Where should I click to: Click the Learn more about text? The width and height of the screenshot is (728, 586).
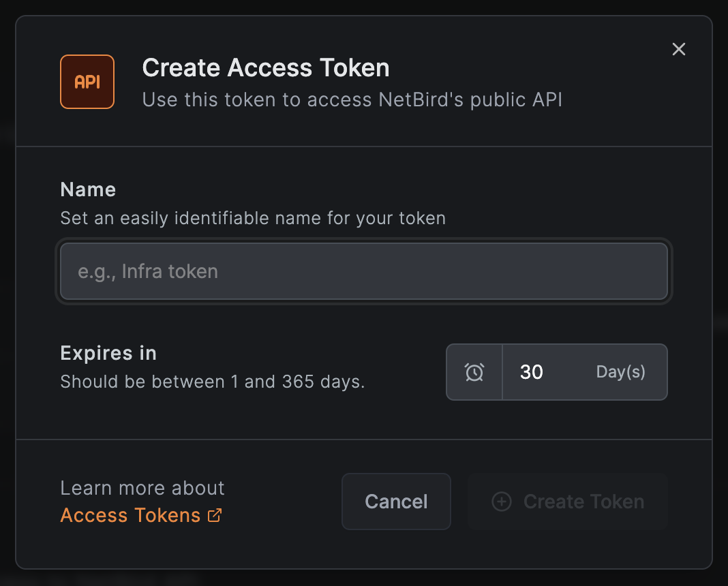pos(142,488)
